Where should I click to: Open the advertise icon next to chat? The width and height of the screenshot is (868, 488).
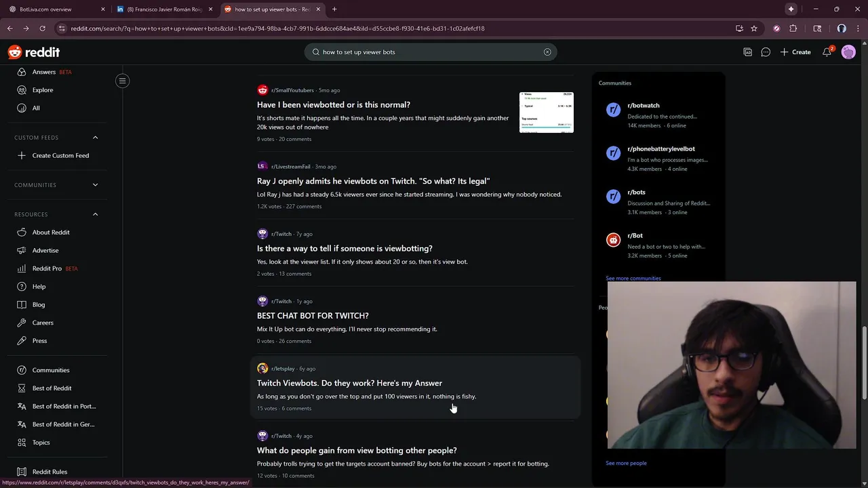[x=747, y=52]
